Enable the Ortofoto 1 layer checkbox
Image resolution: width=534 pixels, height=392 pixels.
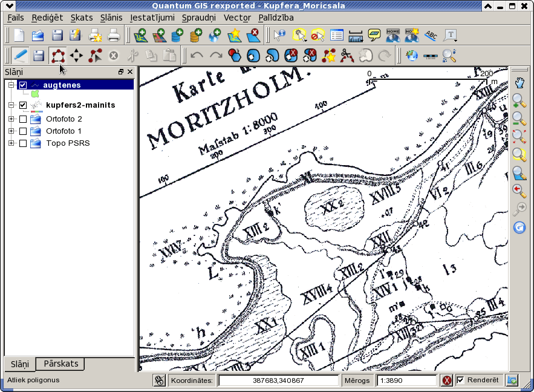pos(23,131)
